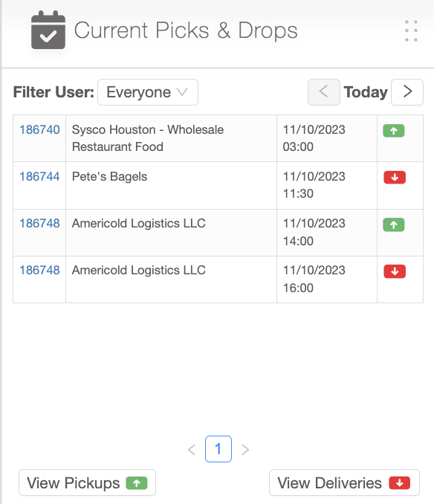This screenshot has width=434, height=504.
Task: Click the View Pickups button
Action: point(88,482)
